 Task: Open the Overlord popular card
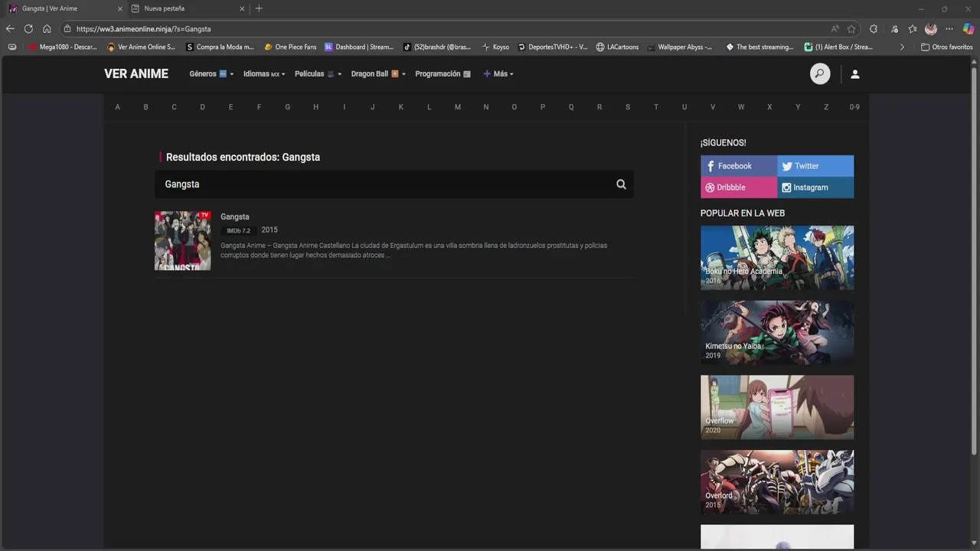[777, 482]
